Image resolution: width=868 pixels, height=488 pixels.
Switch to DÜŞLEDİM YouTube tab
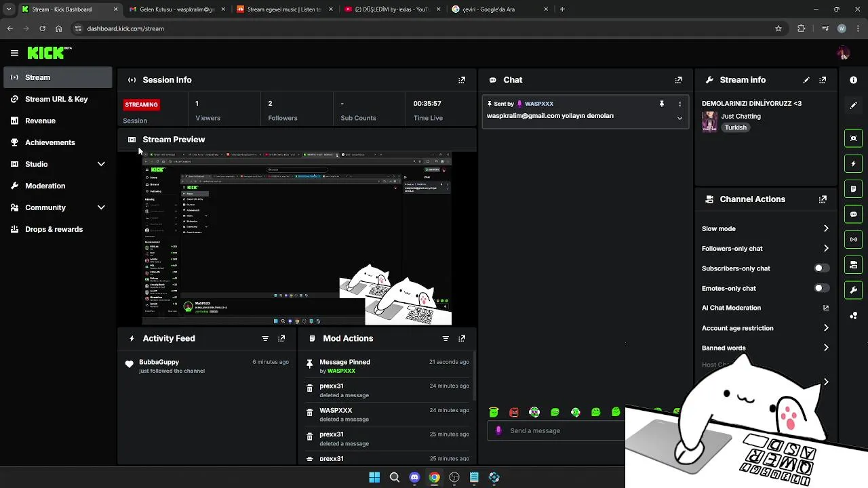pyautogui.click(x=391, y=9)
